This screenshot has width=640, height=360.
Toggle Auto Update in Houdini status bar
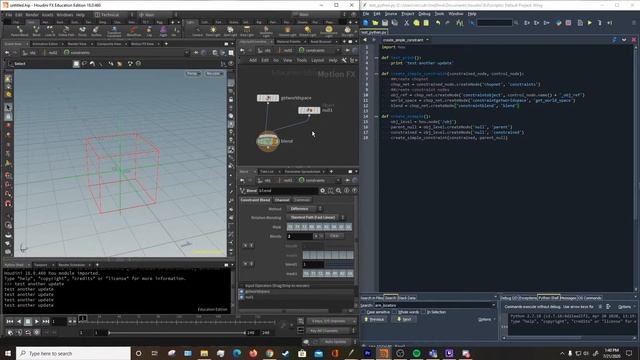(335, 342)
